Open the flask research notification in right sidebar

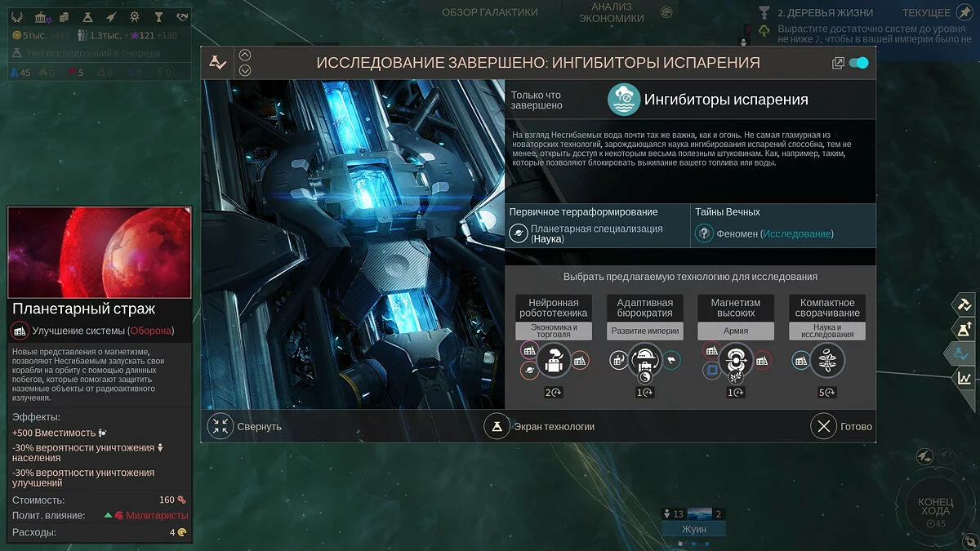click(x=964, y=329)
